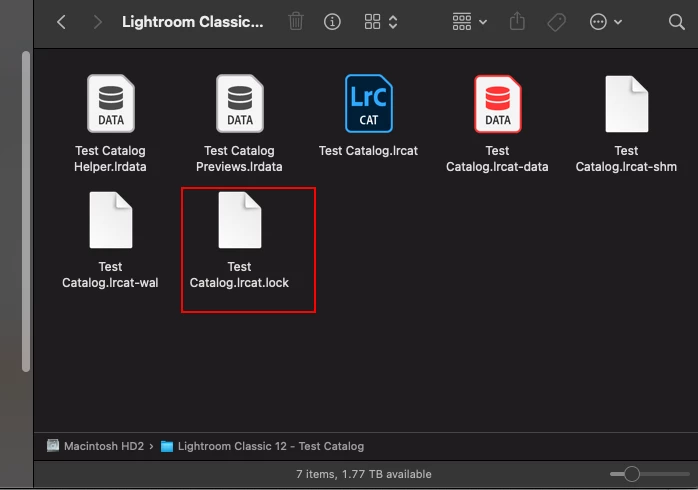Click the 'Lightroom Classic...' window title
The height and width of the screenshot is (490, 698).
pos(192,21)
